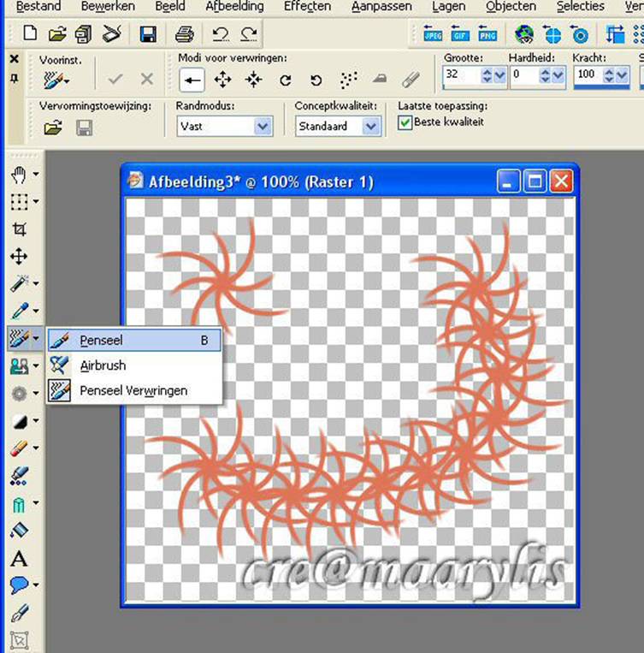Select the left twirl warp mode
The image size is (644, 653).
coord(316,80)
